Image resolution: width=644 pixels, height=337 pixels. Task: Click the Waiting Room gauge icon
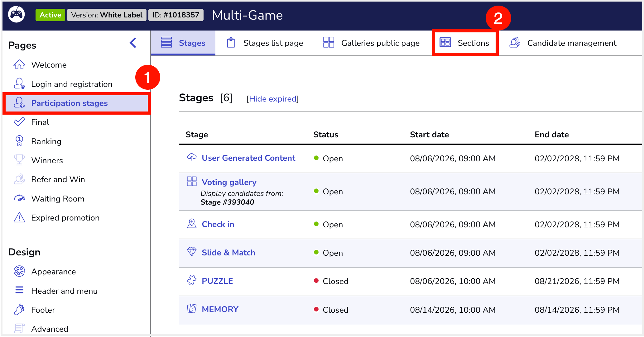19,198
